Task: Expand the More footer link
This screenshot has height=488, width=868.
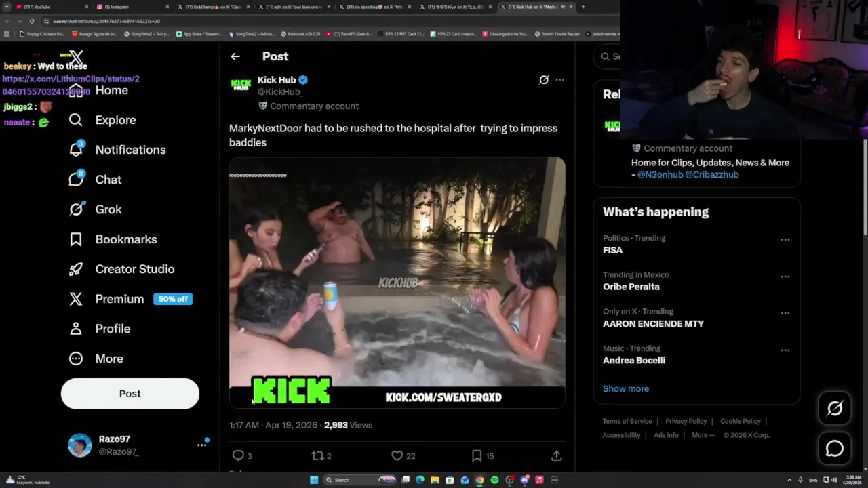Action: coord(703,435)
